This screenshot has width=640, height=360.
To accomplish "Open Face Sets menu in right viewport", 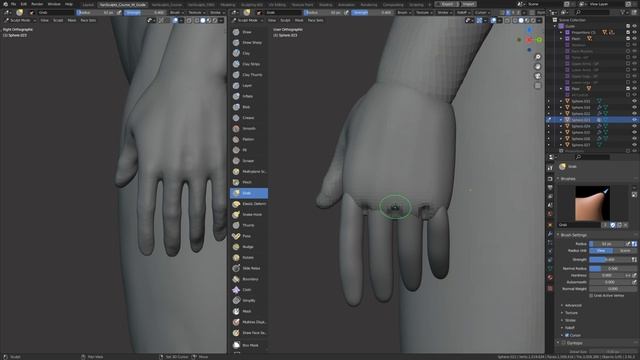I will [316, 20].
